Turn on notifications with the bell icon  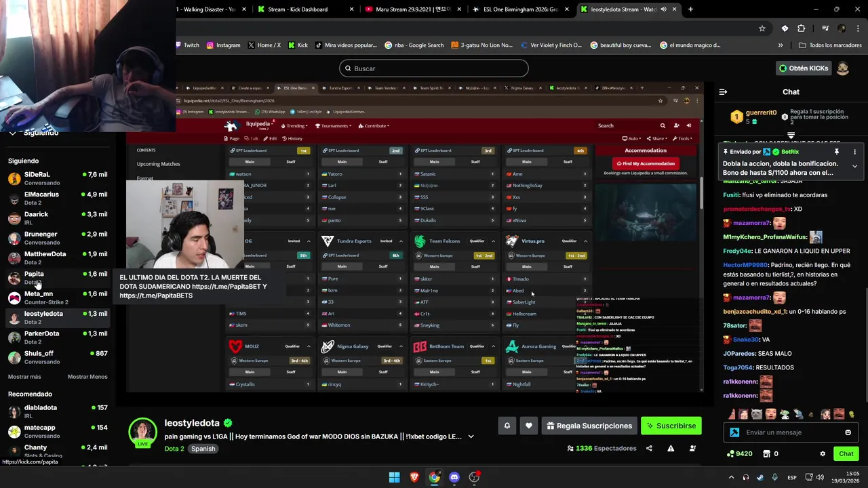pos(507,426)
